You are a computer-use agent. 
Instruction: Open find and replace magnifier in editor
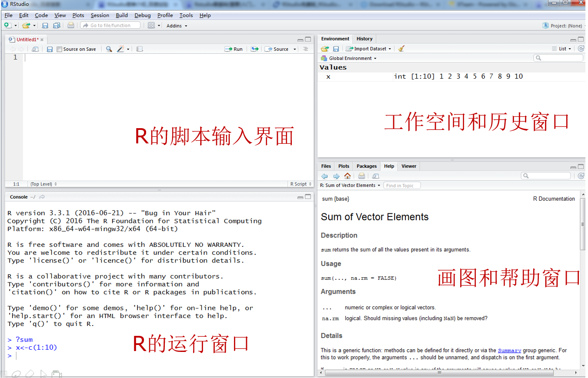pos(109,49)
